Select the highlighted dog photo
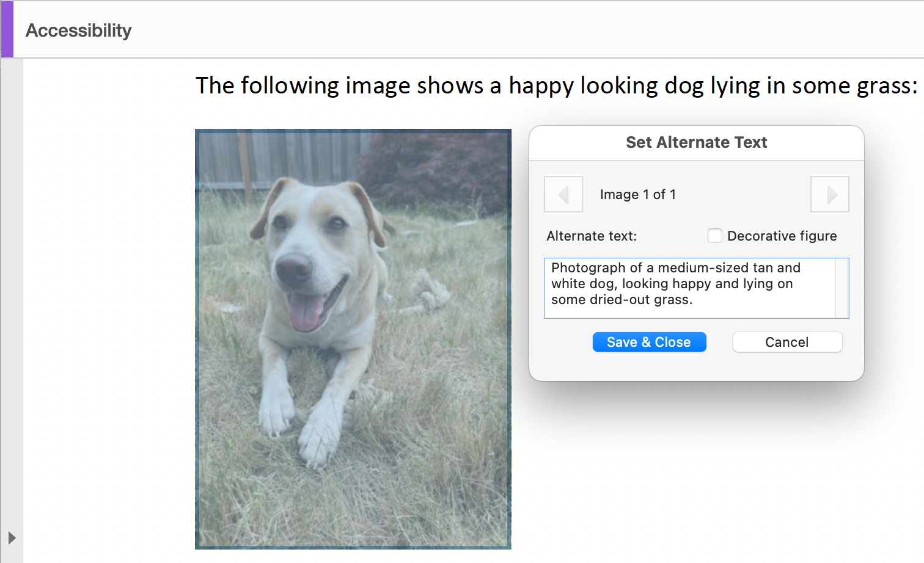Screen dimensions: 924x563 pos(353,338)
